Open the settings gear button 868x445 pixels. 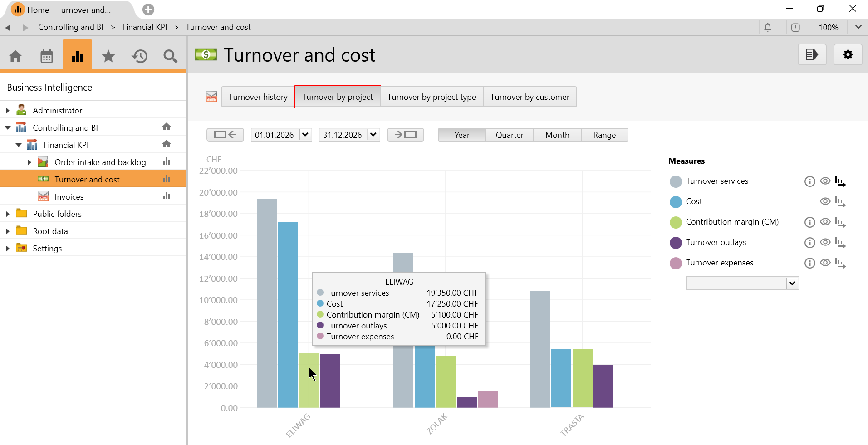pyautogui.click(x=848, y=55)
